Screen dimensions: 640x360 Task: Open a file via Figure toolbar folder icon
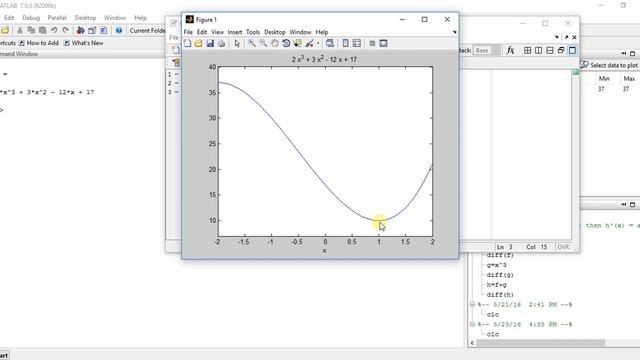(x=198, y=43)
